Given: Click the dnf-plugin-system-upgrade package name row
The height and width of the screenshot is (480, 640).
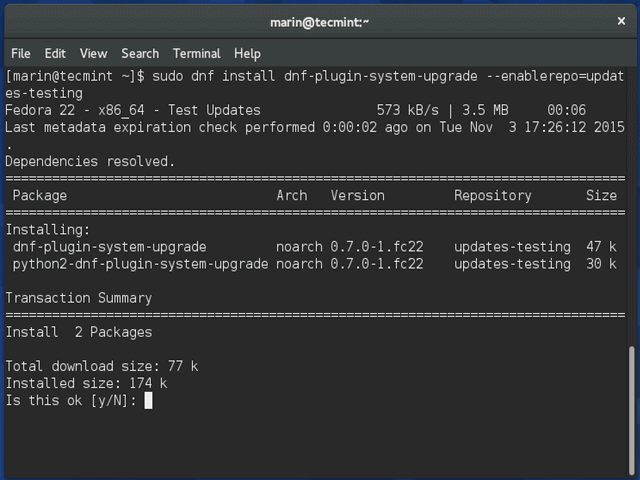Looking at the screenshot, I should click(x=110, y=247).
